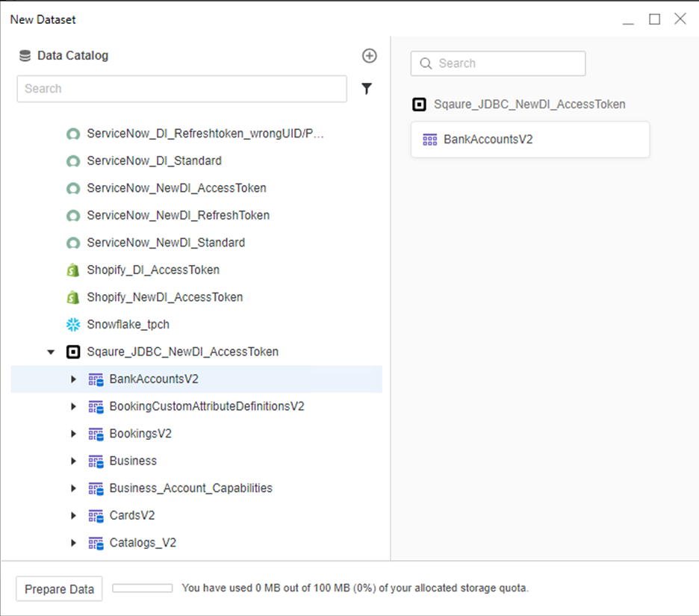Click the Data Catalog database icon
Viewport: 699px width, 616px height.
click(x=25, y=56)
